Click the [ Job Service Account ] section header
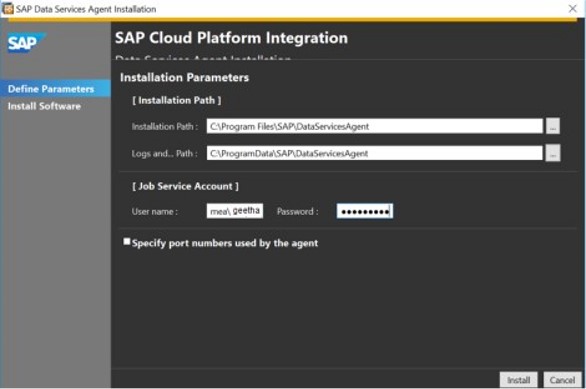The image size is (586, 389). 185,186
